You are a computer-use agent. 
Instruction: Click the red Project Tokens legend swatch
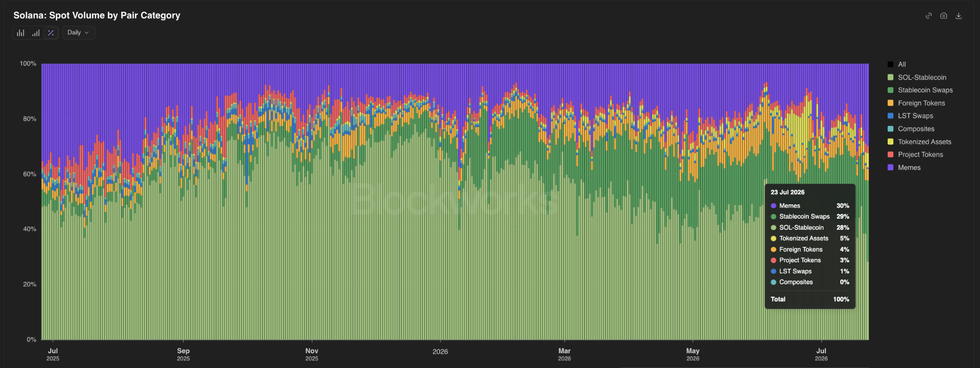pos(891,155)
